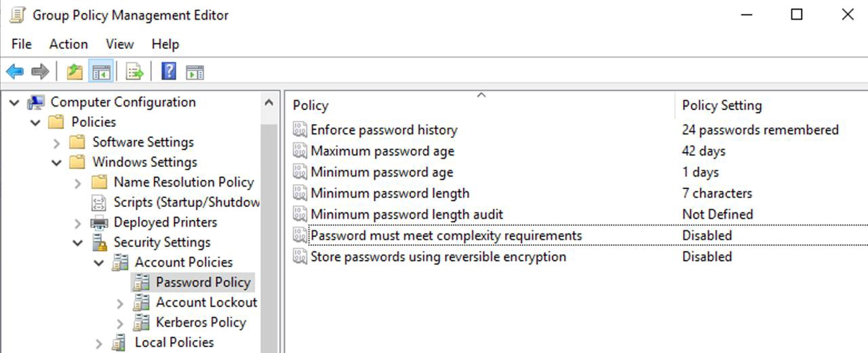868x353 pixels.
Task: Click the Policies folder icon
Action: point(56,122)
